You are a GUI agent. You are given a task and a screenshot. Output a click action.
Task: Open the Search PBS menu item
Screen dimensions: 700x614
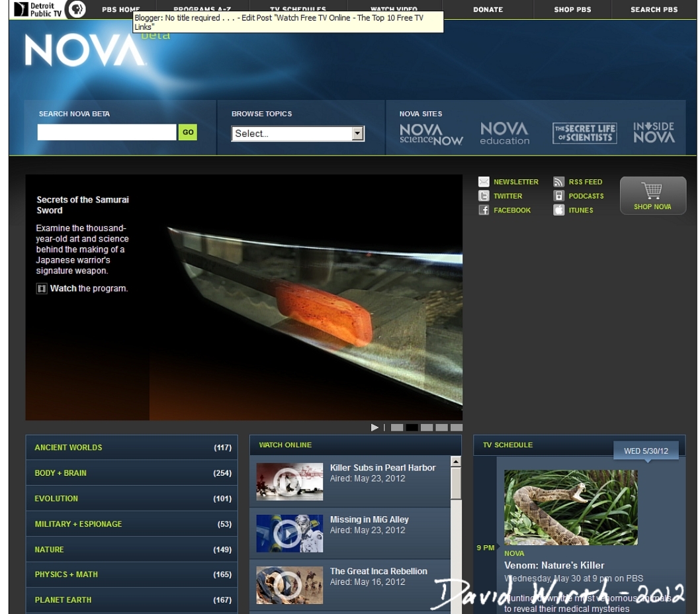click(654, 9)
